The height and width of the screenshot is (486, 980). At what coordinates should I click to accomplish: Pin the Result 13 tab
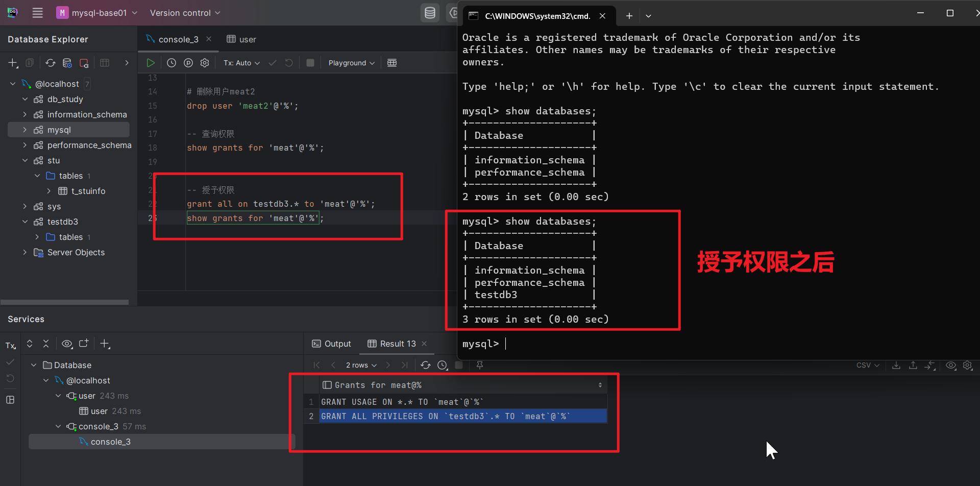pos(480,365)
